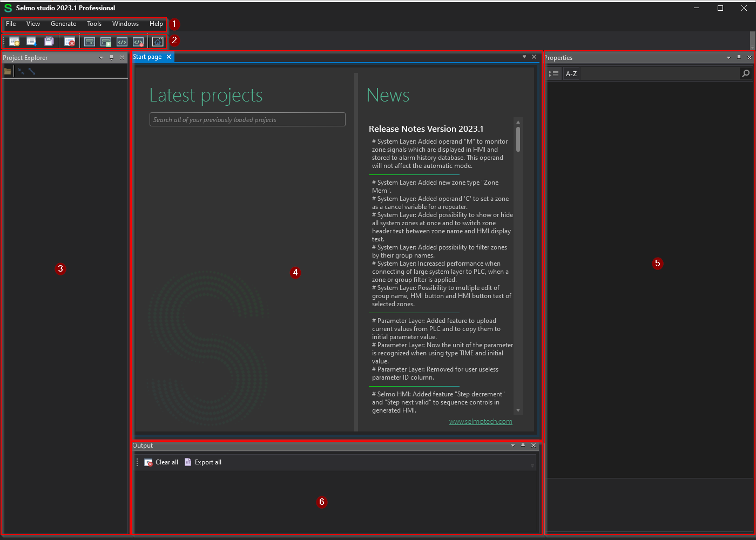Image resolution: width=756 pixels, height=540 pixels.
Task: Click the code brackets icon with red minus
Action: (138, 42)
